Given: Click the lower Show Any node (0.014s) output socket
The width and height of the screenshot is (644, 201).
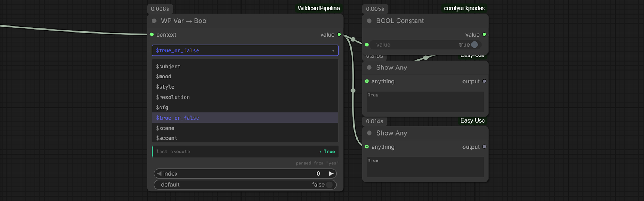Looking at the screenshot, I should 484,147.
